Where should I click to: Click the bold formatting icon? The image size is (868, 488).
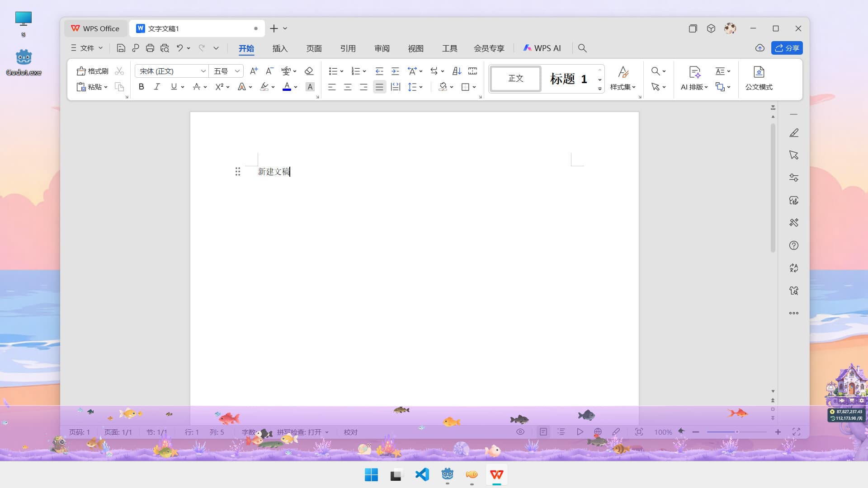pyautogui.click(x=141, y=87)
